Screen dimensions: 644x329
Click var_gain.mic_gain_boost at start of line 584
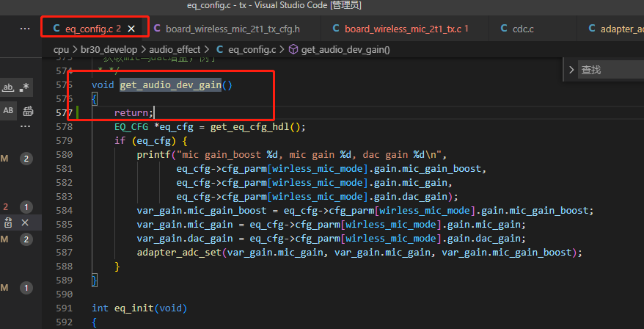point(202,211)
